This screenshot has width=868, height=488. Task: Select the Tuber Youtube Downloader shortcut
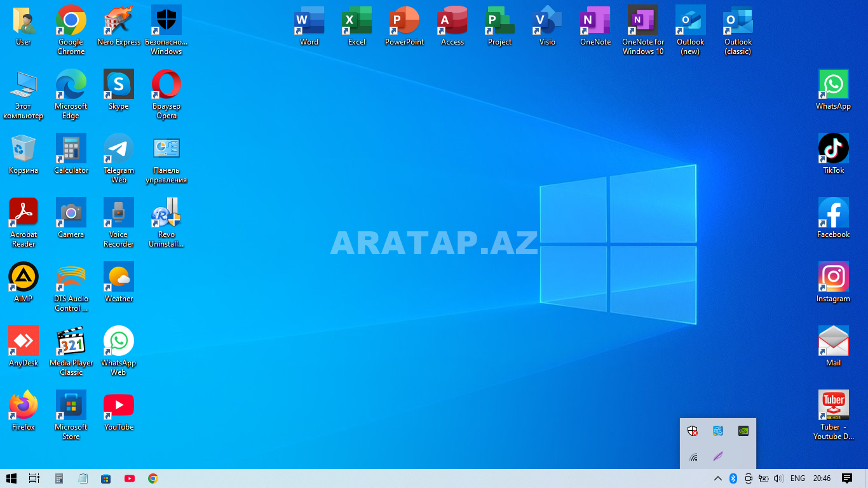(x=834, y=415)
